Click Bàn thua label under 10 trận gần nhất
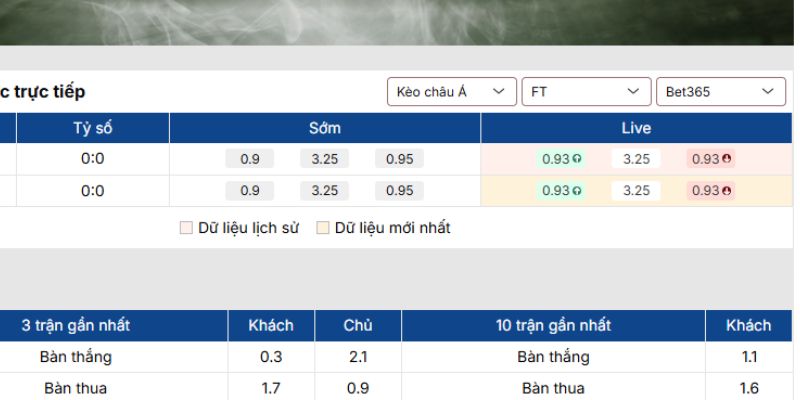Viewport: 800px width, 400px height. pos(554,388)
